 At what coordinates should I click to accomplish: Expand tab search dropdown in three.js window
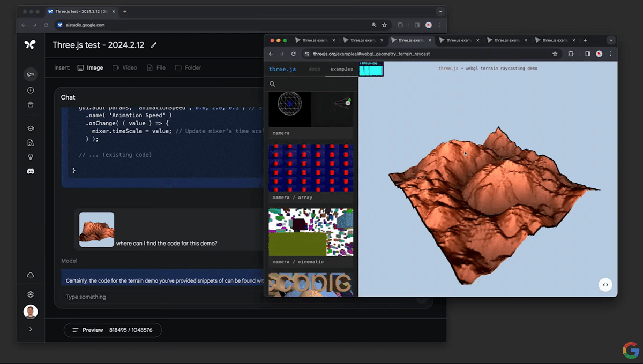click(x=611, y=40)
